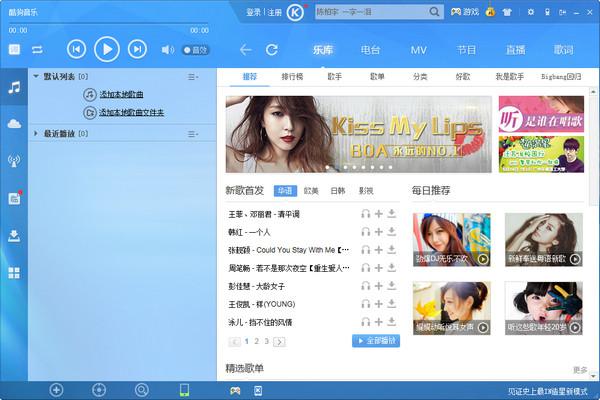
Task: Open the 排行榜 sub tab
Action: coord(292,77)
